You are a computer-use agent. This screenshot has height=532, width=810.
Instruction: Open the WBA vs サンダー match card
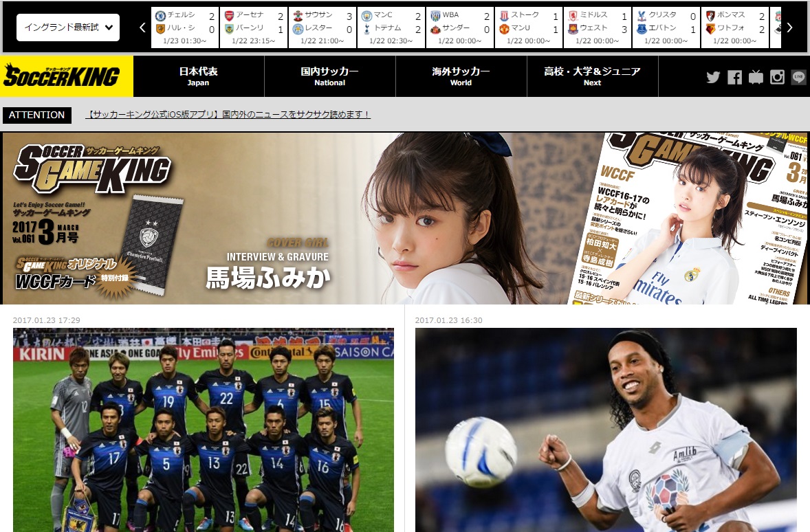click(460, 27)
